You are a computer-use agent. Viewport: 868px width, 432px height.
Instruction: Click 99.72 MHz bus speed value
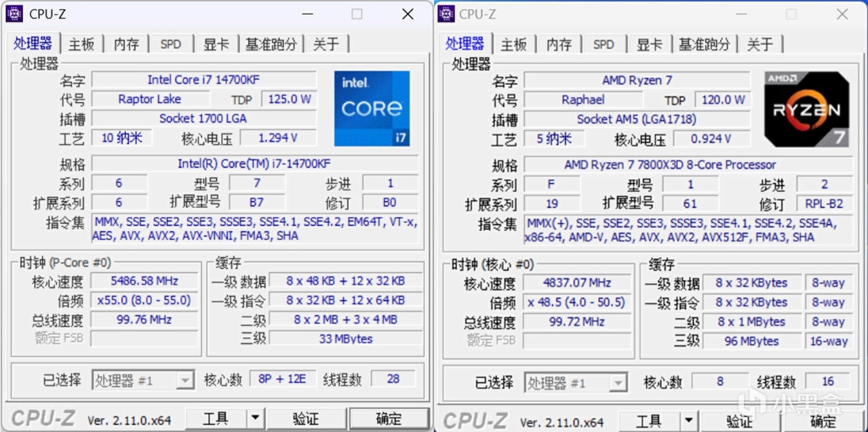click(576, 321)
